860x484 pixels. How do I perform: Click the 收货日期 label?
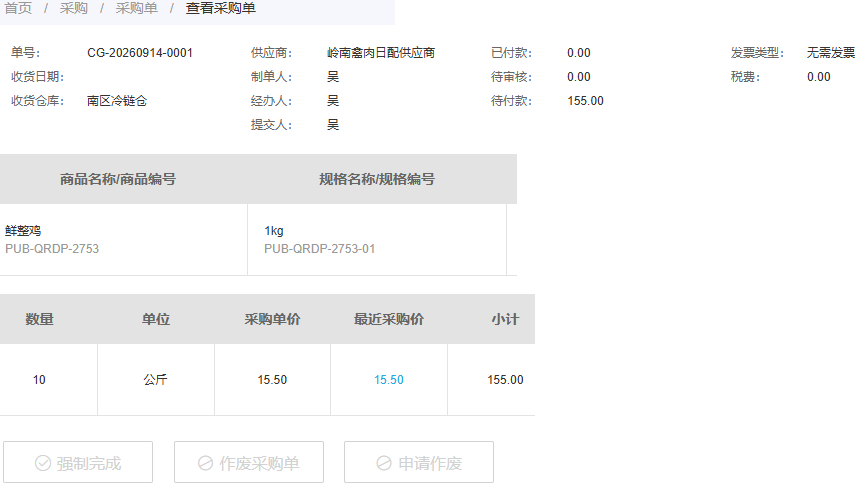tap(37, 77)
